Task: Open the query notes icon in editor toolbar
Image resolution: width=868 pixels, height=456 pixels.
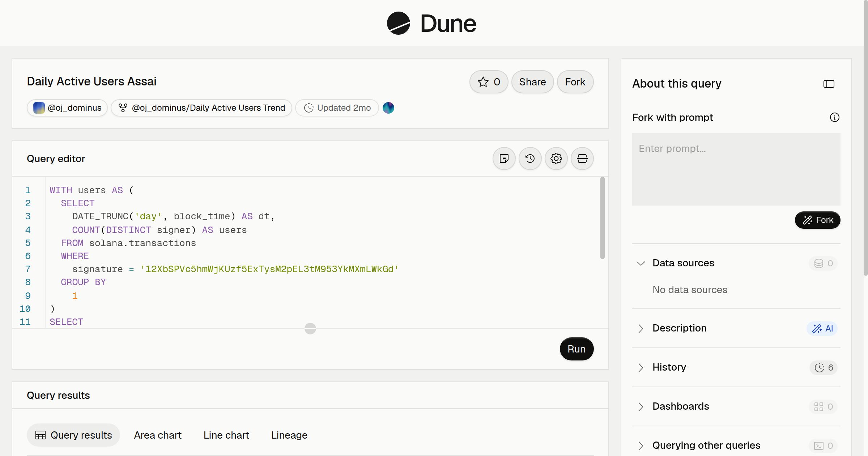Action: click(x=504, y=159)
